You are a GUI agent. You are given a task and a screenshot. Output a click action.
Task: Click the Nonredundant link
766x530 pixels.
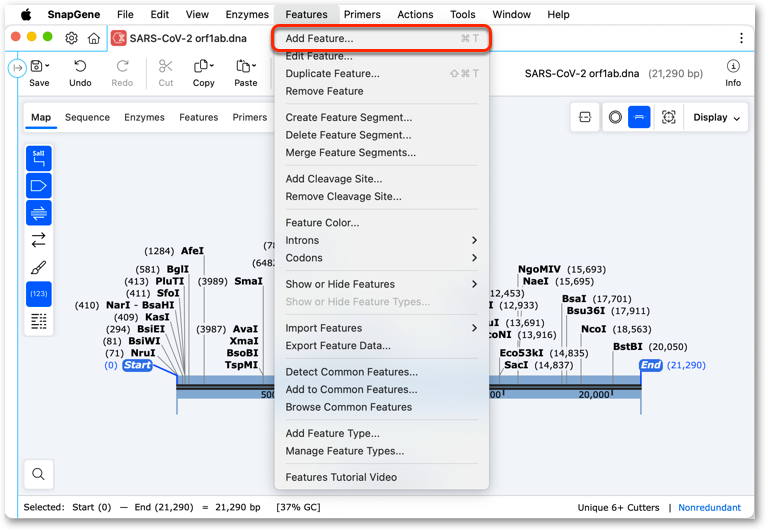709,508
